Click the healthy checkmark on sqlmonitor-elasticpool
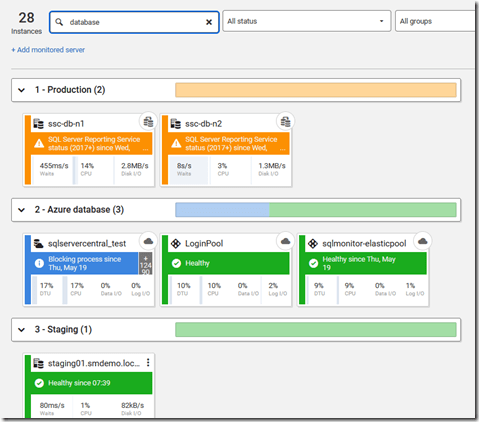479x422 pixels. (x=313, y=263)
